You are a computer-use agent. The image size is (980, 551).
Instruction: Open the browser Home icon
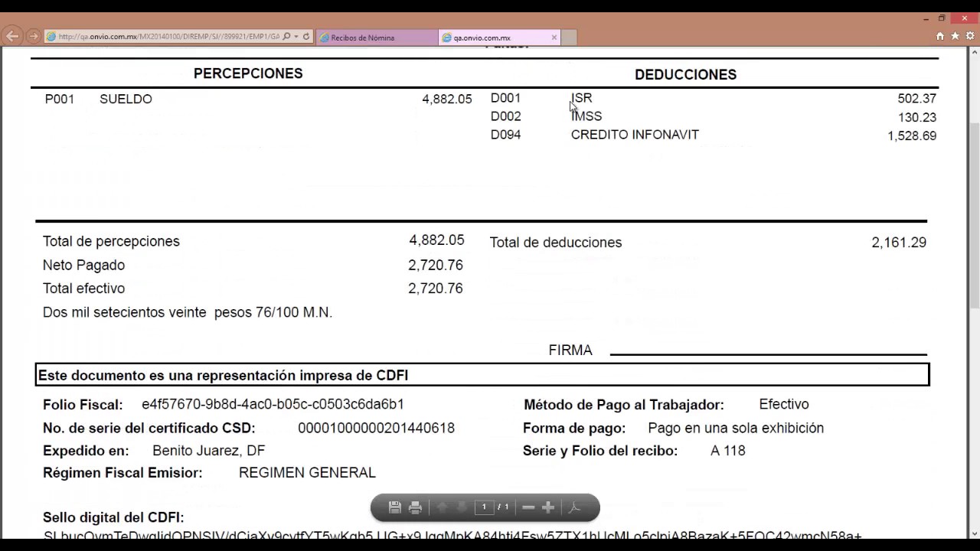(940, 36)
